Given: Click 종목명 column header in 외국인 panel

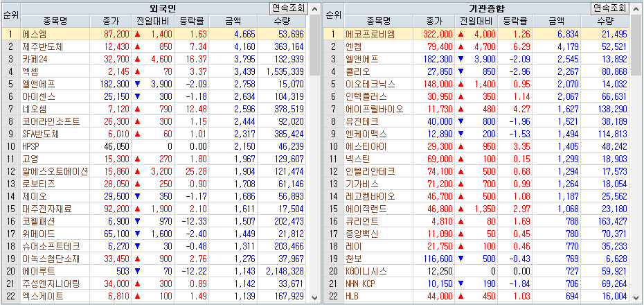Looking at the screenshot, I should click(x=55, y=21).
